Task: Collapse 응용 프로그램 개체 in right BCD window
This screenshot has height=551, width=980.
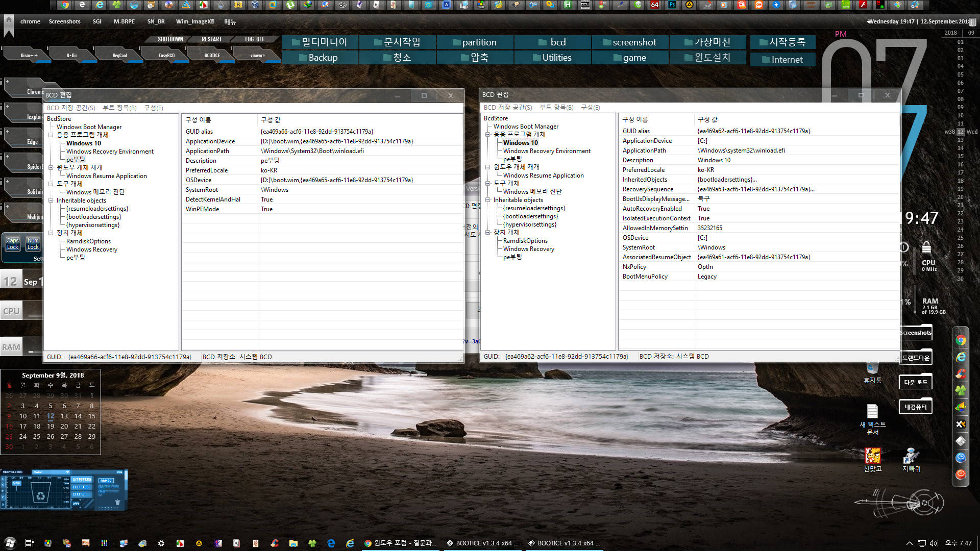Action: point(488,135)
